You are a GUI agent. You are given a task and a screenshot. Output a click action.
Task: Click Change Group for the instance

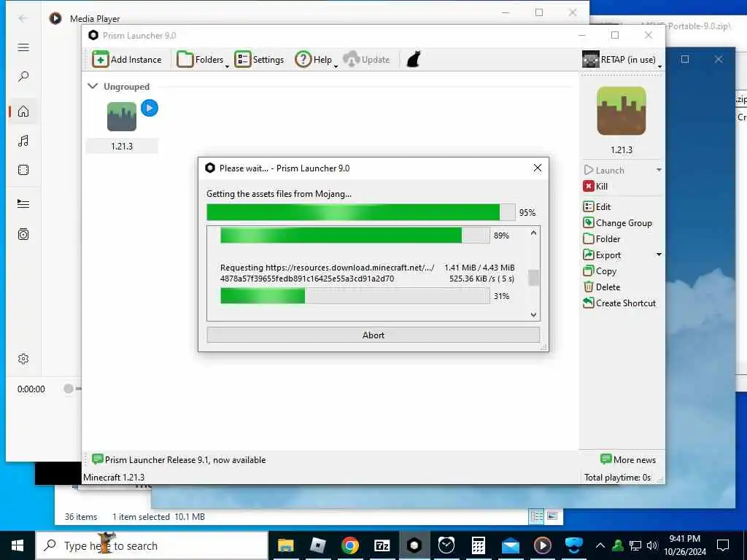coord(617,223)
